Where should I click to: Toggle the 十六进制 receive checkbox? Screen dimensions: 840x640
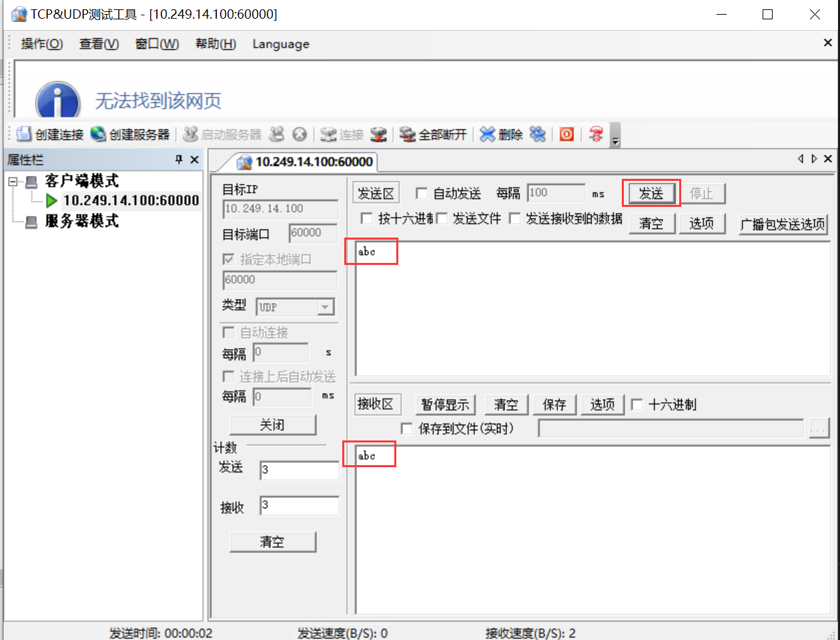(637, 404)
